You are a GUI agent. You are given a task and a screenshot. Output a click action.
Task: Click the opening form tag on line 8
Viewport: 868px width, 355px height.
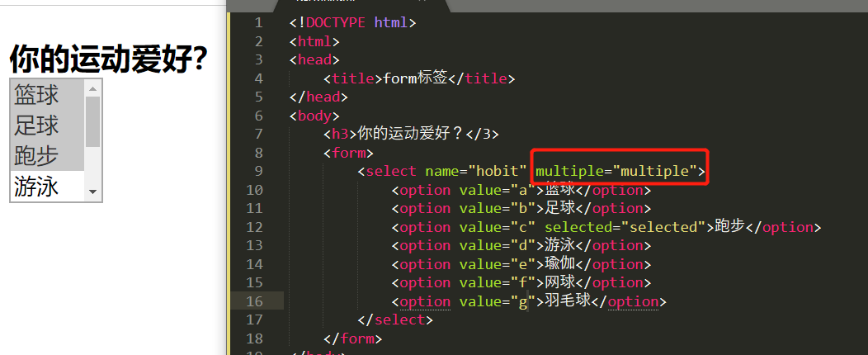click(x=349, y=153)
